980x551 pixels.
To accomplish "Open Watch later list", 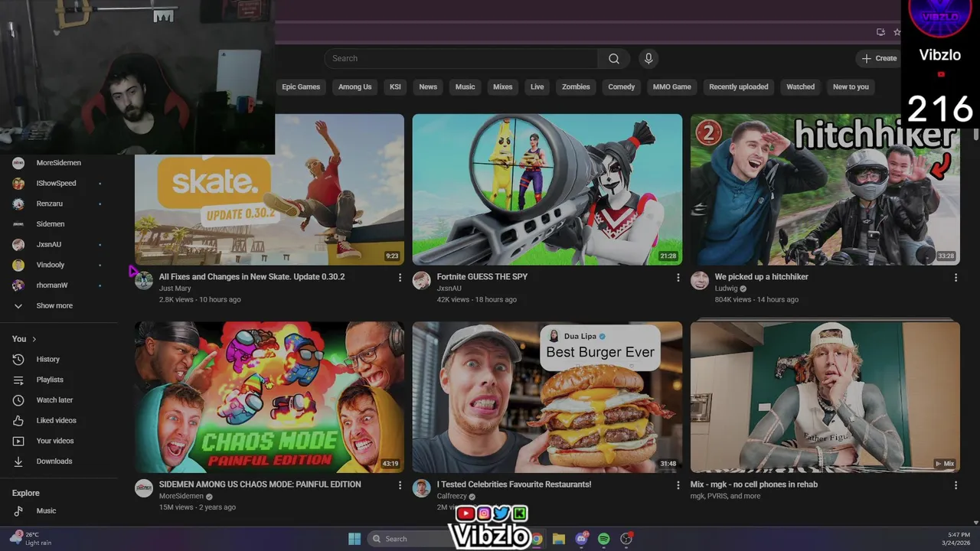I will click(x=54, y=399).
